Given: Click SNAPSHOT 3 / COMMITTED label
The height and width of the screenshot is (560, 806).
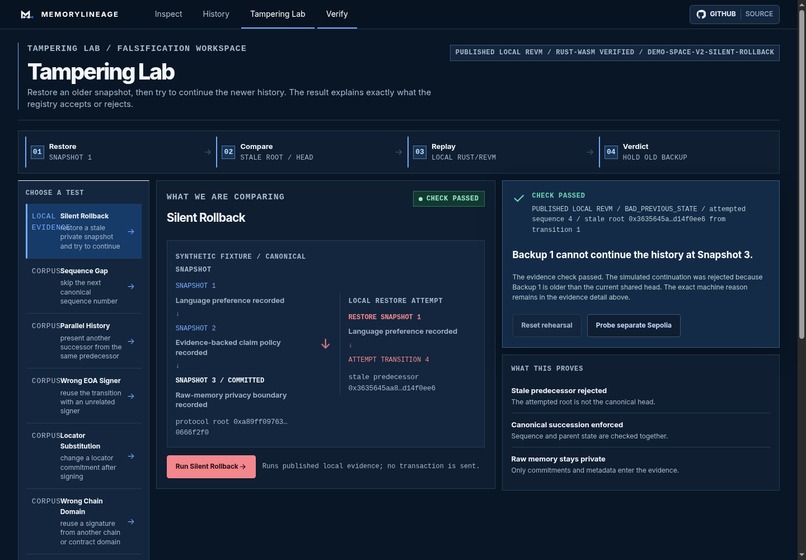Looking at the screenshot, I should coord(219,381).
